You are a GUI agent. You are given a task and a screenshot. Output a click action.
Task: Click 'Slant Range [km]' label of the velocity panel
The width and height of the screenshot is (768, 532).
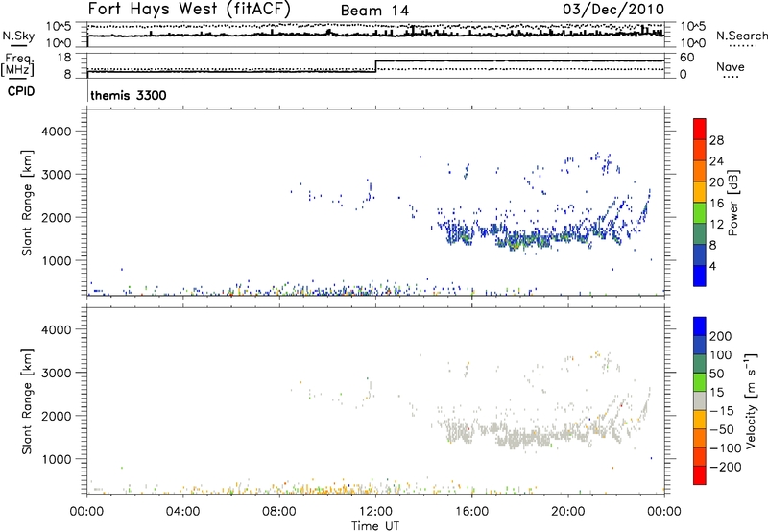(27, 401)
